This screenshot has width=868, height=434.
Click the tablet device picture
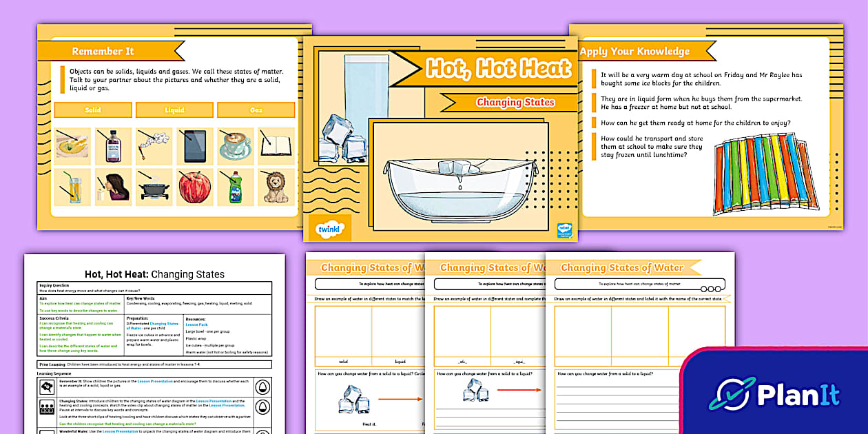tap(194, 146)
